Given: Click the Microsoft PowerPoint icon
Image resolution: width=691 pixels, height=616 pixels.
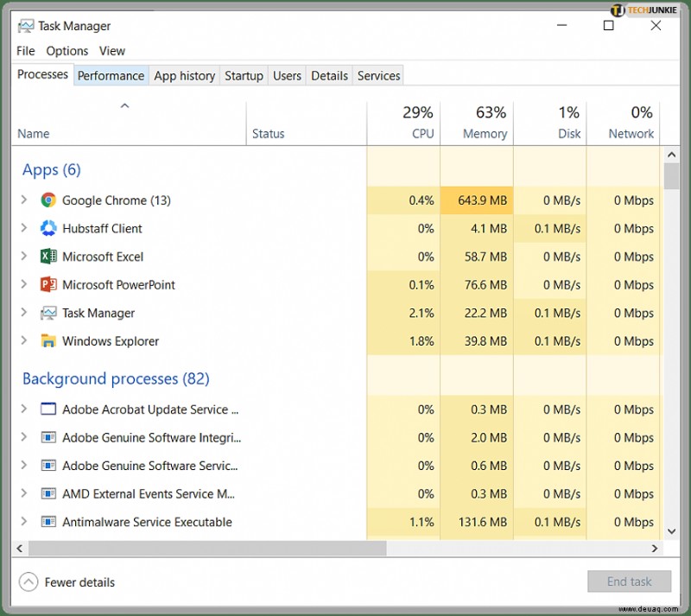Looking at the screenshot, I should tap(48, 285).
